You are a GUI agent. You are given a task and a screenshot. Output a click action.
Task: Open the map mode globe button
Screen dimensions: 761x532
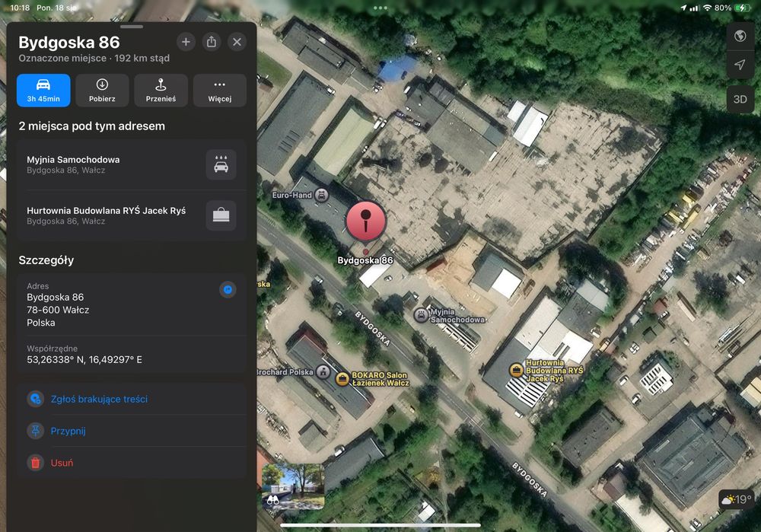pyautogui.click(x=740, y=36)
